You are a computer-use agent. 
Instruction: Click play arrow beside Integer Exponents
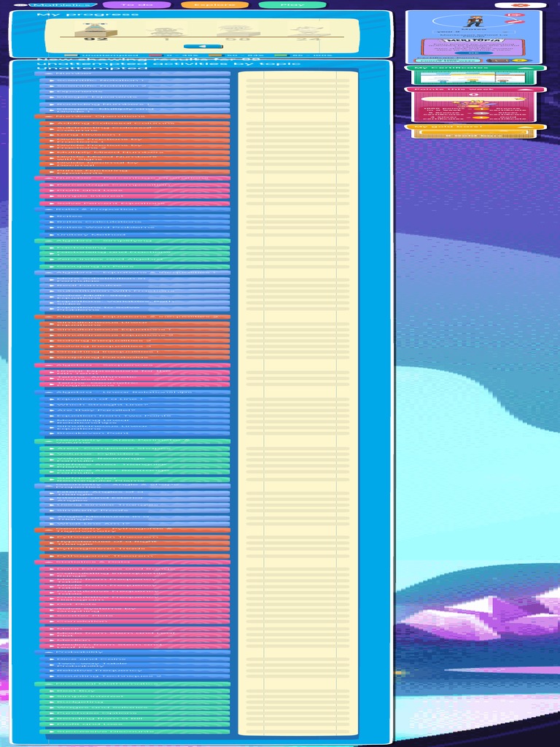point(52,97)
